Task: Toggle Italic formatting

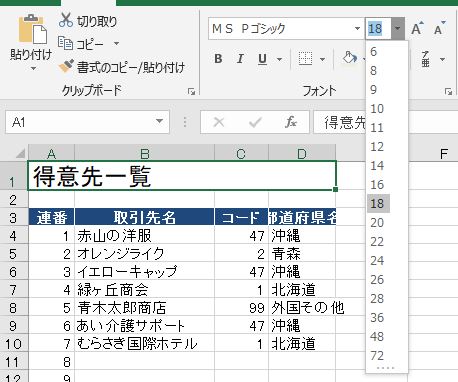Action: tap(240, 59)
